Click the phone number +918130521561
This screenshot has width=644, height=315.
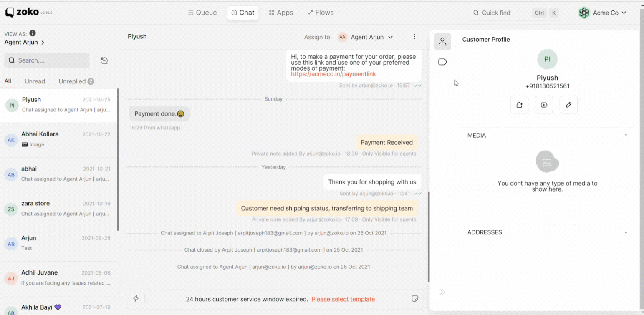547,86
